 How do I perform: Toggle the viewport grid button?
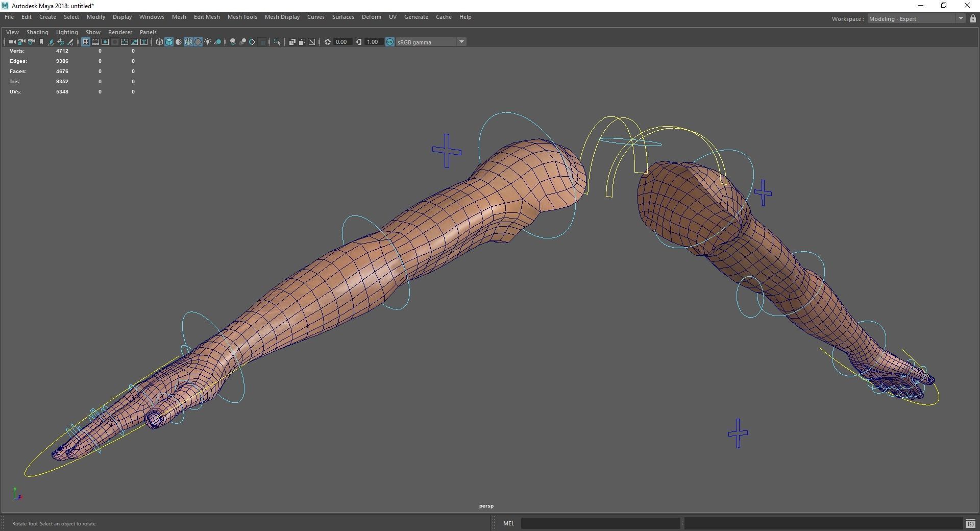(x=86, y=42)
